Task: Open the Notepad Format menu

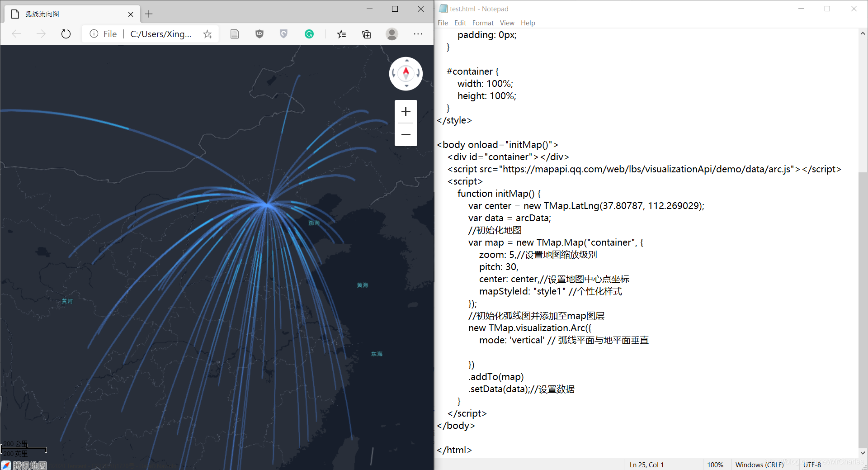Action: click(483, 23)
